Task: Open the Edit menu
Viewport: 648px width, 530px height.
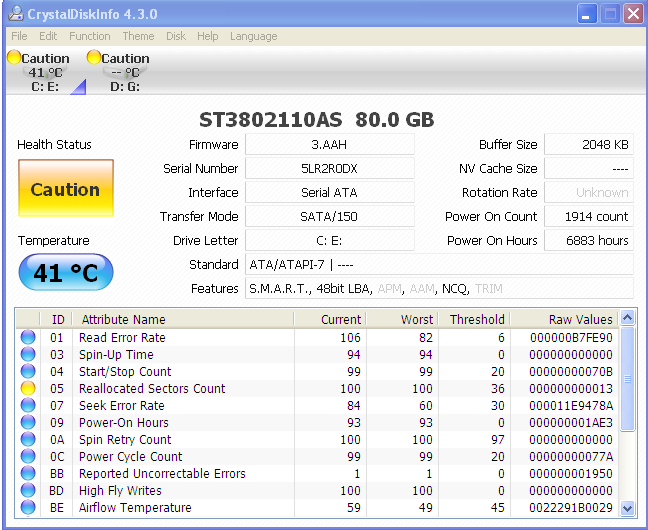Action: [48, 36]
